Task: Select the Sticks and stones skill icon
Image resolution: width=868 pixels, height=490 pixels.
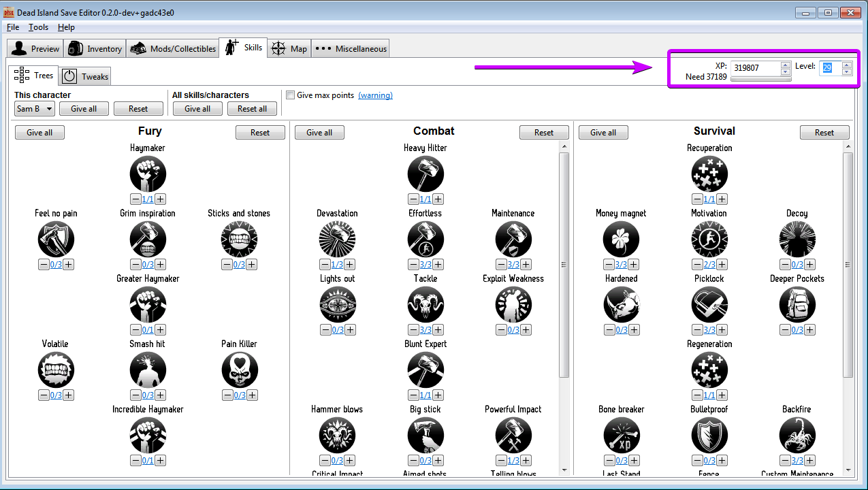Action: pyautogui.click(x=239, y=239)
